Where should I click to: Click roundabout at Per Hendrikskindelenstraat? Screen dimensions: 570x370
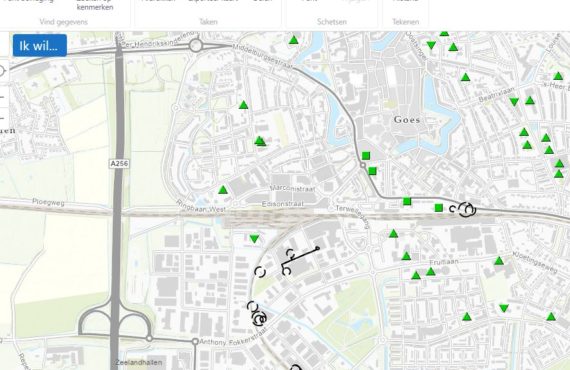coord(196,46)
